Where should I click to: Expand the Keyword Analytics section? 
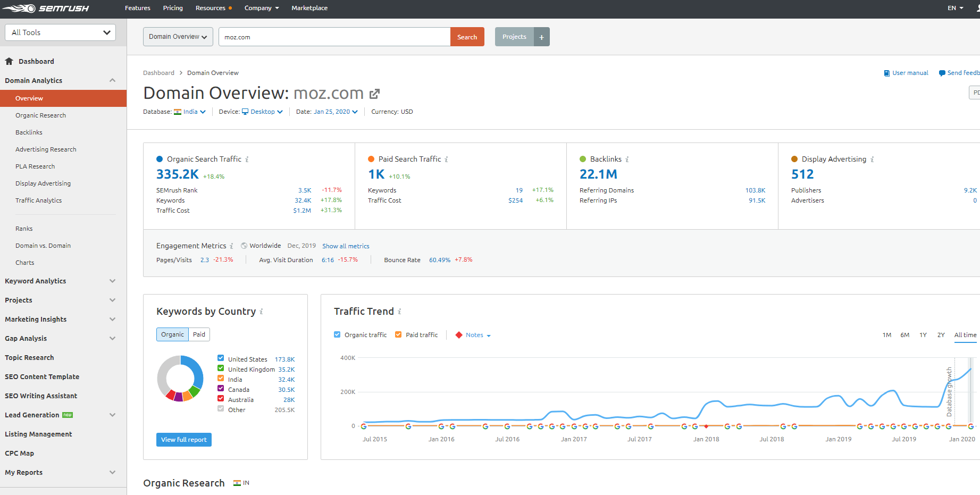click(112, 281)
